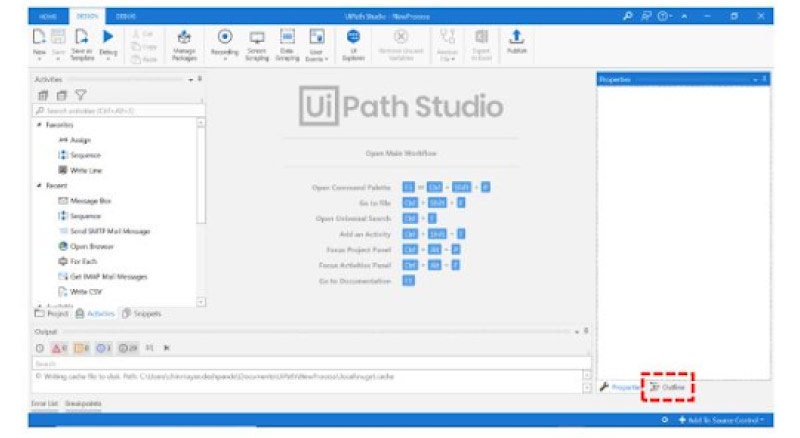This screenshot has height=438, width=800.
Task: Switch to the Snippets panel tab
Action: click(x=141, y=313)
